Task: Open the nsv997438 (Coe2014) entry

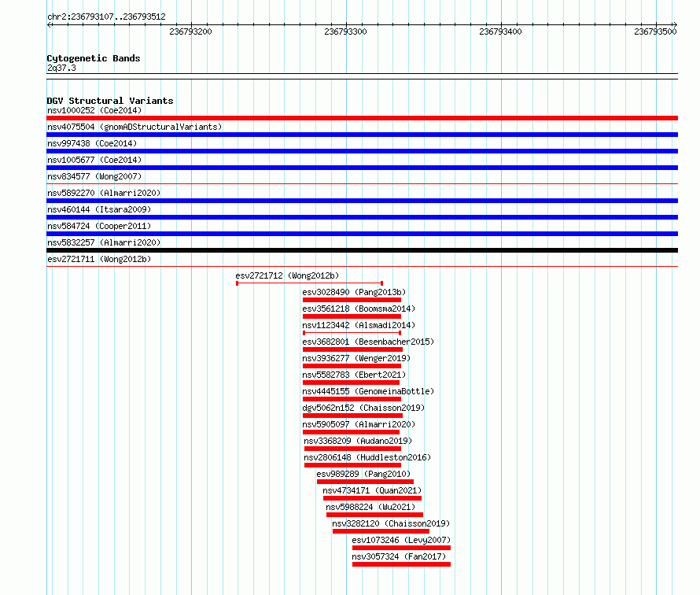Action: coord(92,143)
